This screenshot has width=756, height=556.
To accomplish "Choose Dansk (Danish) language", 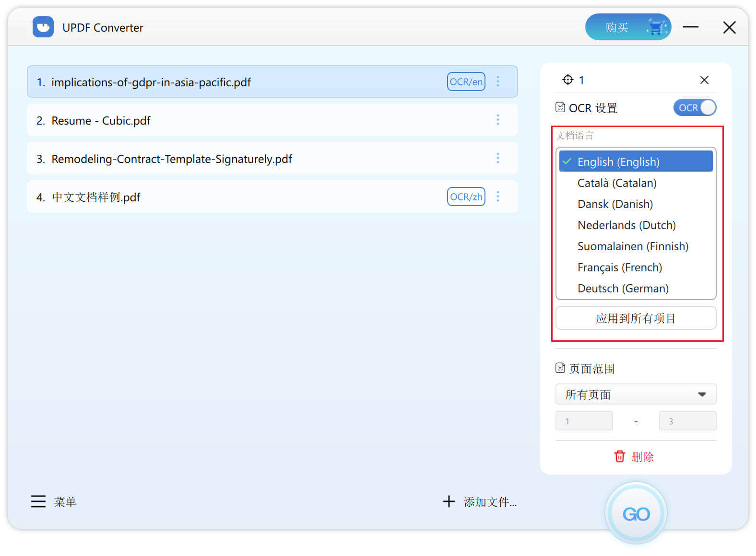I will pyautogui.click(x=636, y=204).
